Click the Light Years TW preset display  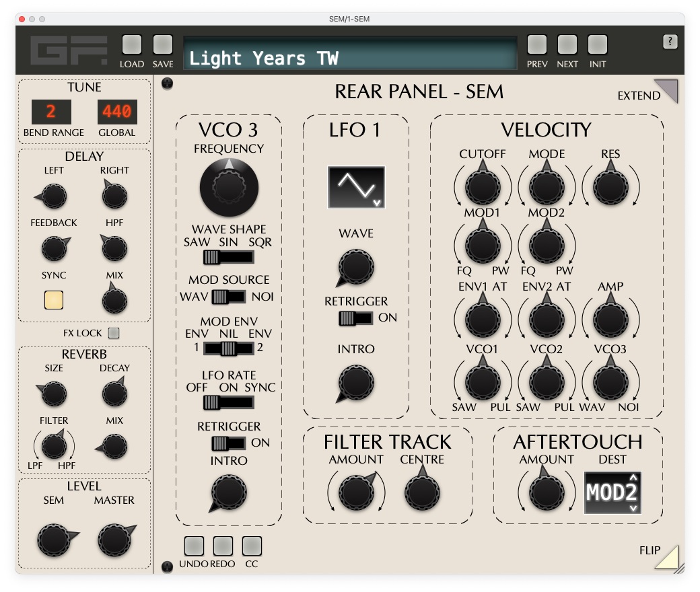[350, 59]
